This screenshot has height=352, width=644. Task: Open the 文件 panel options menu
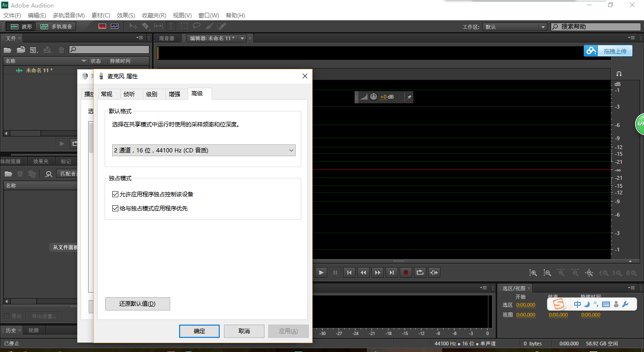click(x=140, y=38)
